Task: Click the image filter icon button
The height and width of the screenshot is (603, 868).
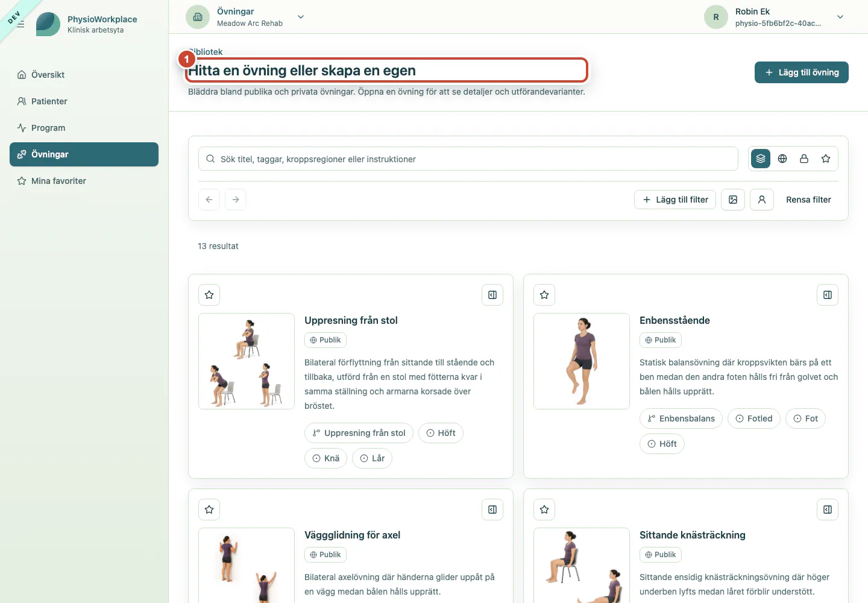Action: (733, 200)
